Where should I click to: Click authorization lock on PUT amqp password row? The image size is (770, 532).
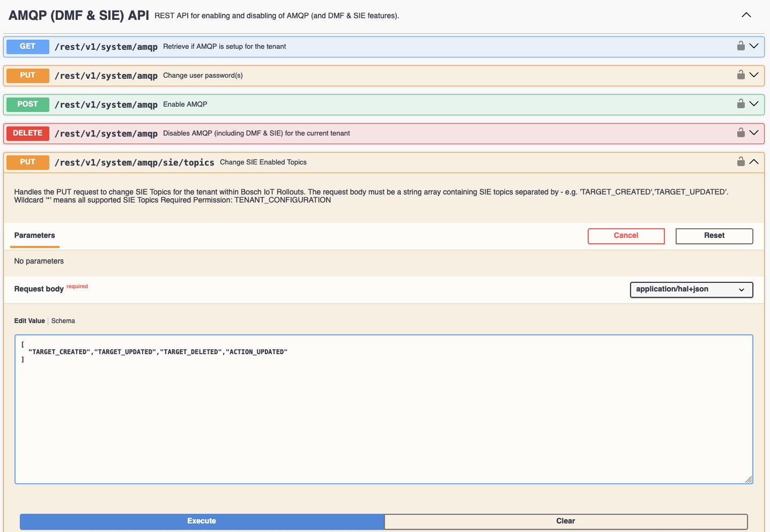pos(741,75)
